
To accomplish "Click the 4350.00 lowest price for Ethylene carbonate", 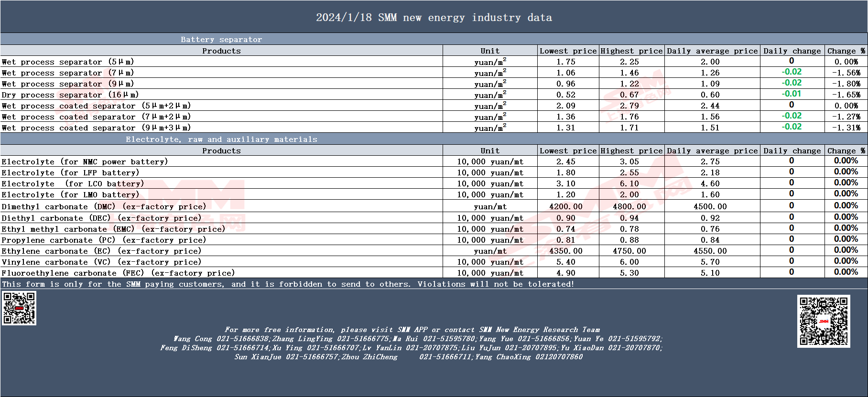I will coord(565,251).
